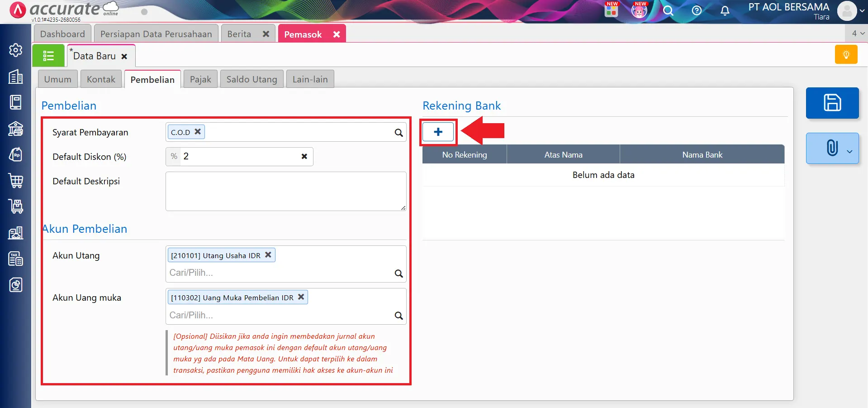Clear the Default Diskon value
The width and height of the screenshot is (868, 408).
[x=304, y=156]
